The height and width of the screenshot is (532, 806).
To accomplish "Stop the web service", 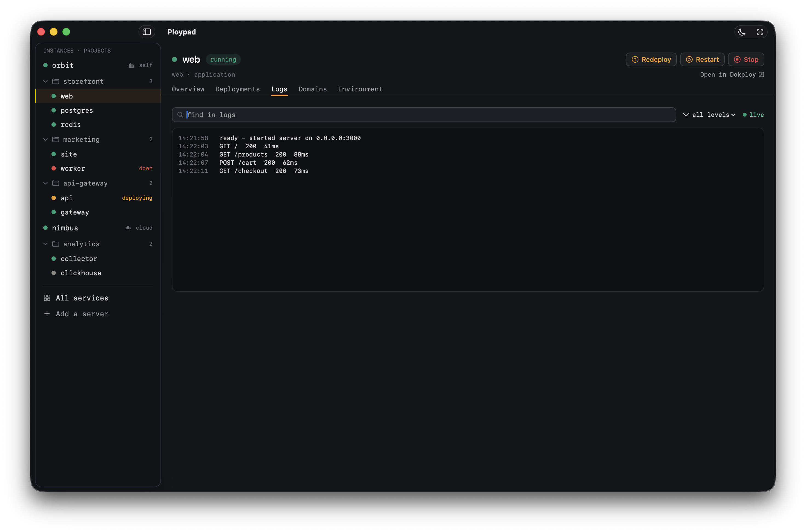I will tap(745, 59).
